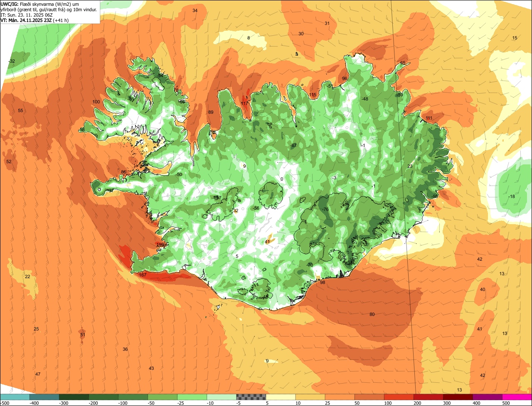The height and width of the screenshot is (406, 532).
Task: Click the value -18 in the eastern green patch
Action: click(x=512, y=196)
